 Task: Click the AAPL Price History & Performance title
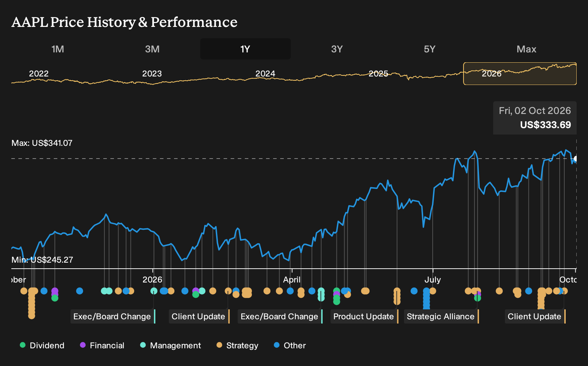[124, 22]
